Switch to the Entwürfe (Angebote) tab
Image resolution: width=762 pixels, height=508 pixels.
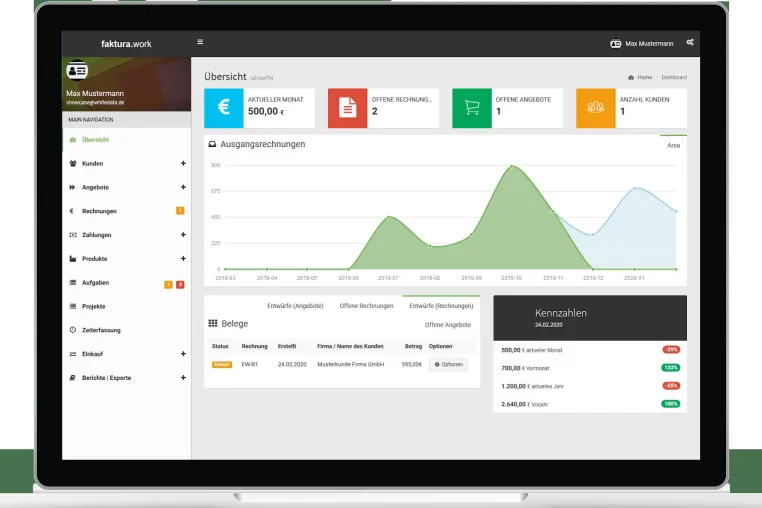click(x=295, y=306)
